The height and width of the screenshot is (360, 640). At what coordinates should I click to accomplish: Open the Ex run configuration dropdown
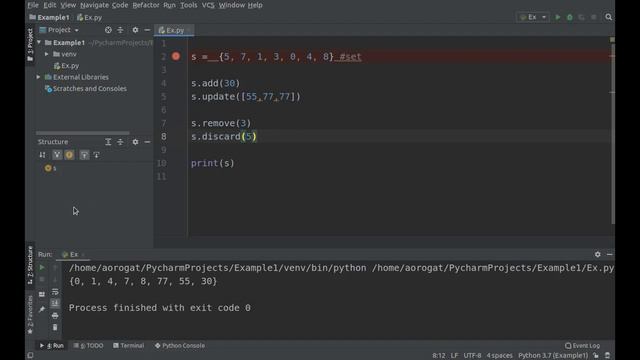(533, 17)
